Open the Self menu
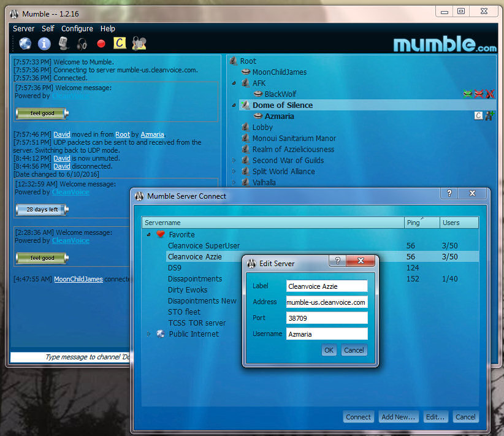This screenshot has height=436, width=504. click(x=48, y=29)
